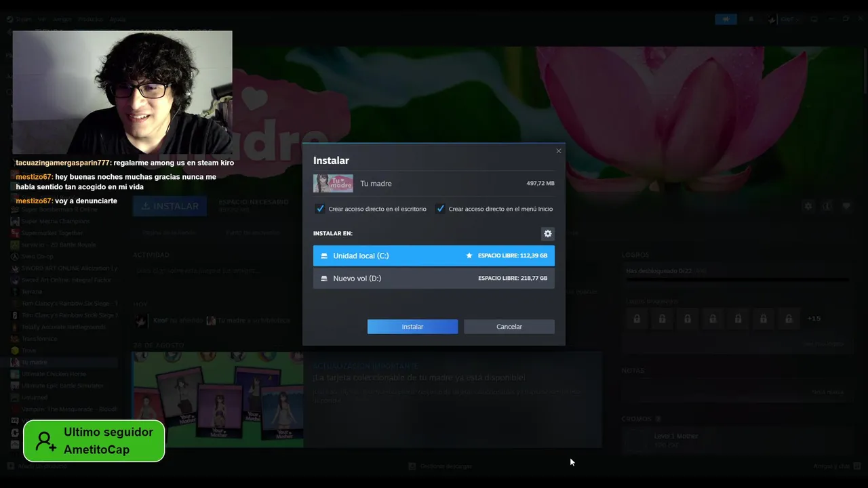Select drive Nuevo vol (D:)
The height and width of the screenshot is (488, 868).
(x=434, y=278)
